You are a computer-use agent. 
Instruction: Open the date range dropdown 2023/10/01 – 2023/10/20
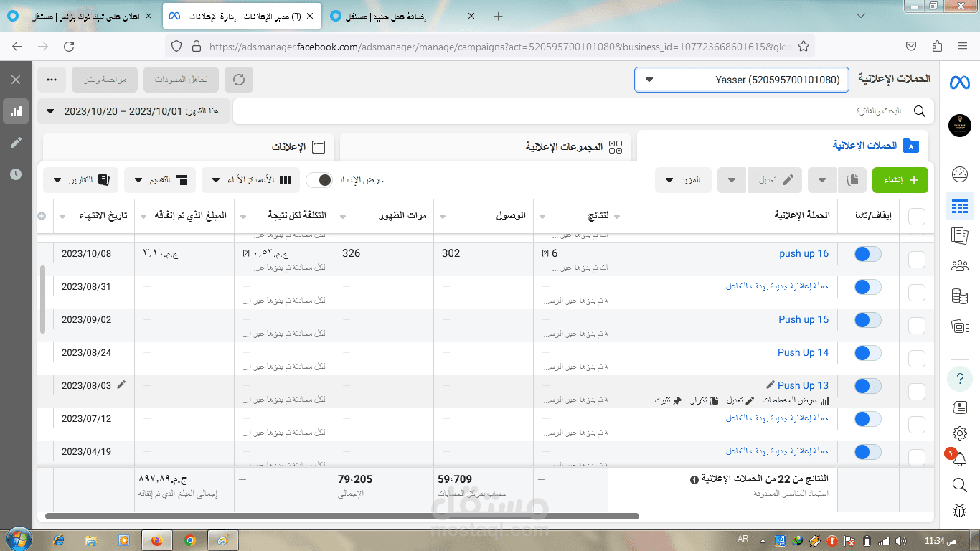click(x=133, y=111)
